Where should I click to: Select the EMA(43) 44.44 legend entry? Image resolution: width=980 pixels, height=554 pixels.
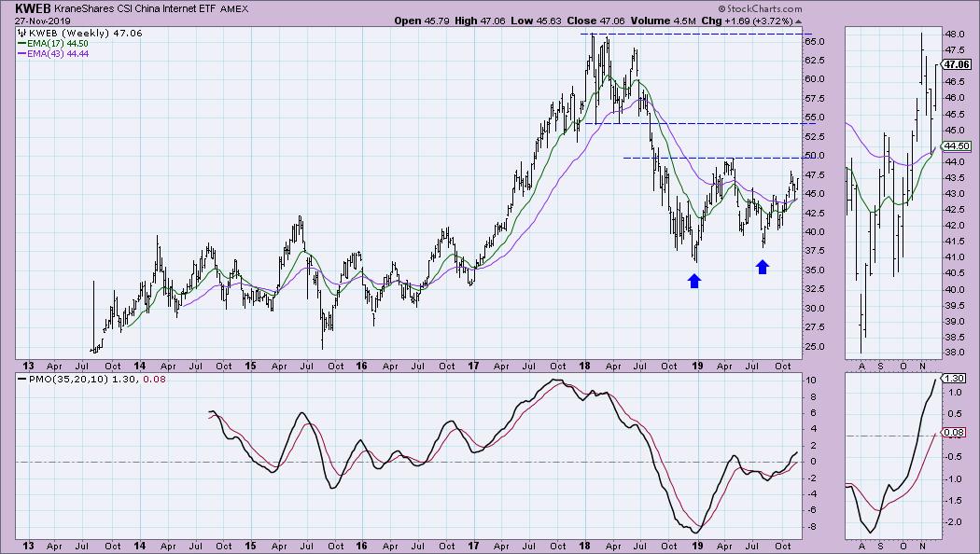58,54
